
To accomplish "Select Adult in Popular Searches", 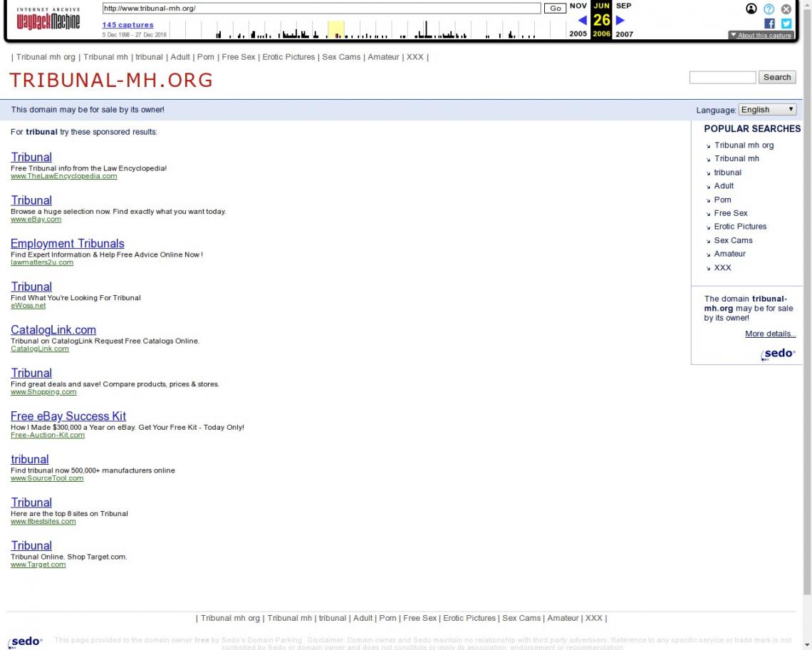I will click(x=724, y=186).
